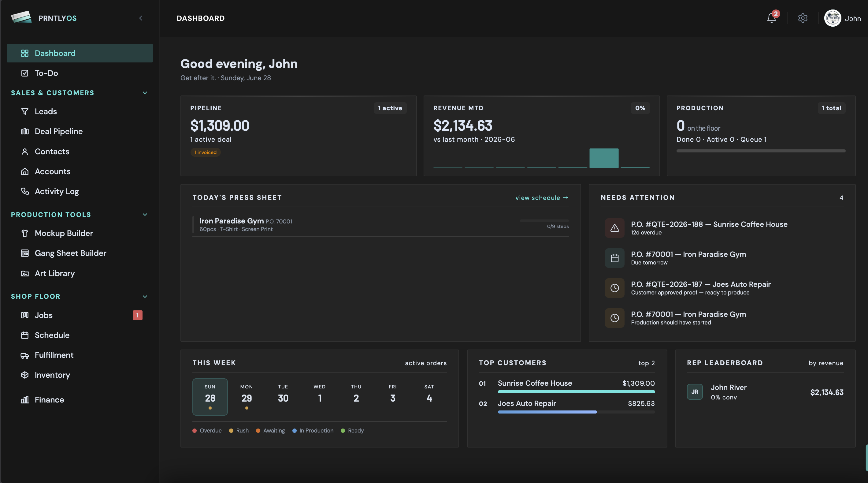Click the green Ready legend dot
The height and width of the screenshot is (483, 868).
coord(343,431)
